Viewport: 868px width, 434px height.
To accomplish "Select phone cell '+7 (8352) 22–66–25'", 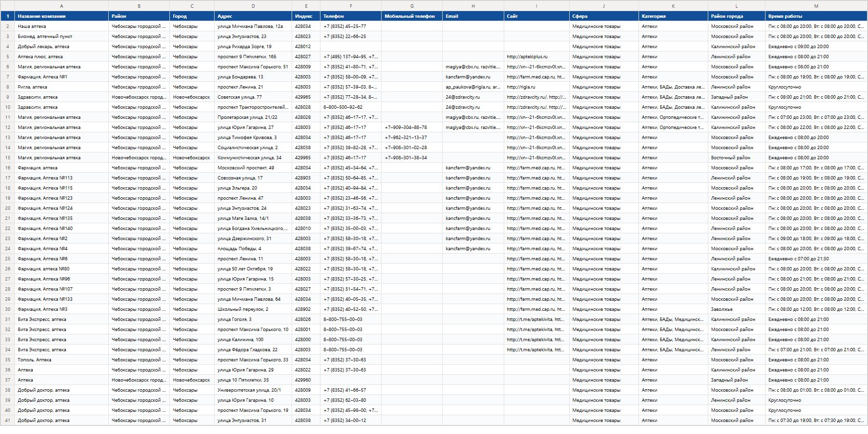I will pos(351,36).
